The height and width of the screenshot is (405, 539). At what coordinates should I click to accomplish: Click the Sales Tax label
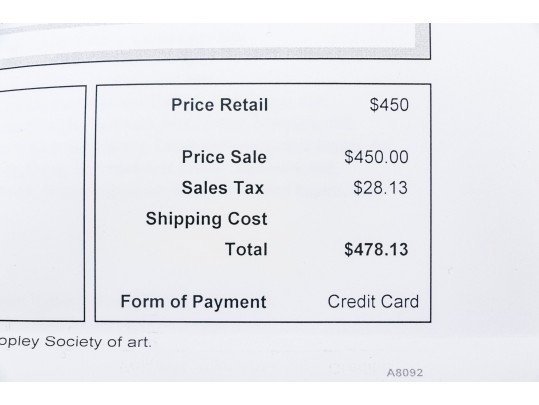point(223,188)
